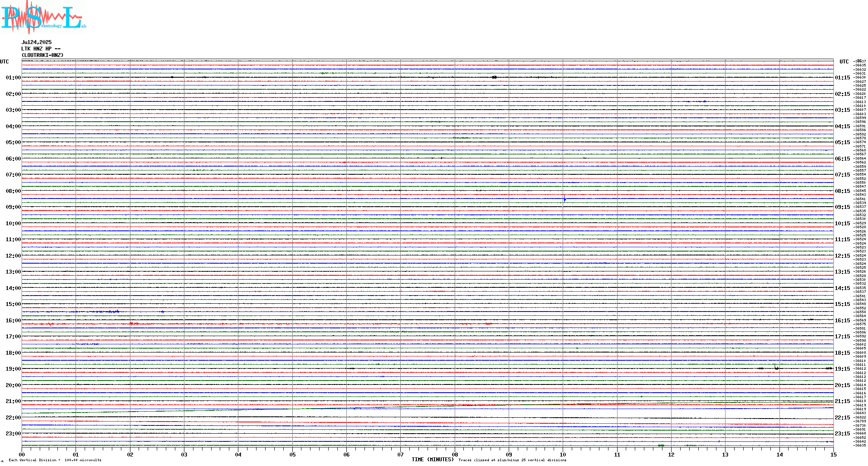868x466 pixels.
Task: Click the PSL Seismology Lab logo
Action: (43, 17)
